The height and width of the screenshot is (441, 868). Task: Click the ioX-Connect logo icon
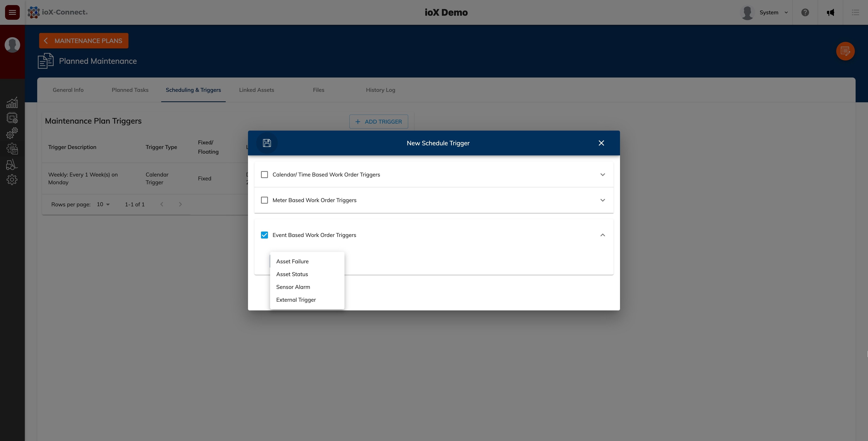pos(34,12)
